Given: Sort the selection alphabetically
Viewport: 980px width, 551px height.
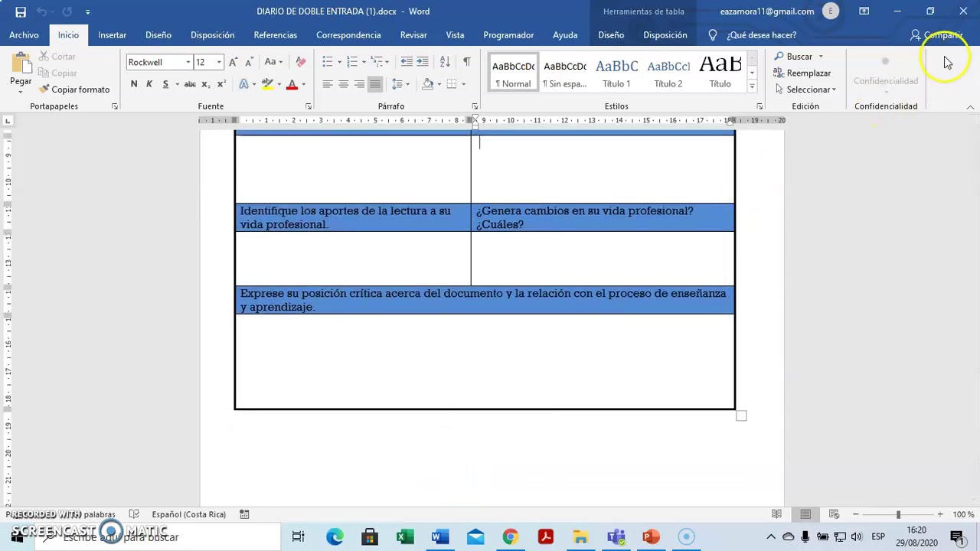Looking at the screenshot, I should [x=445, y=62].
